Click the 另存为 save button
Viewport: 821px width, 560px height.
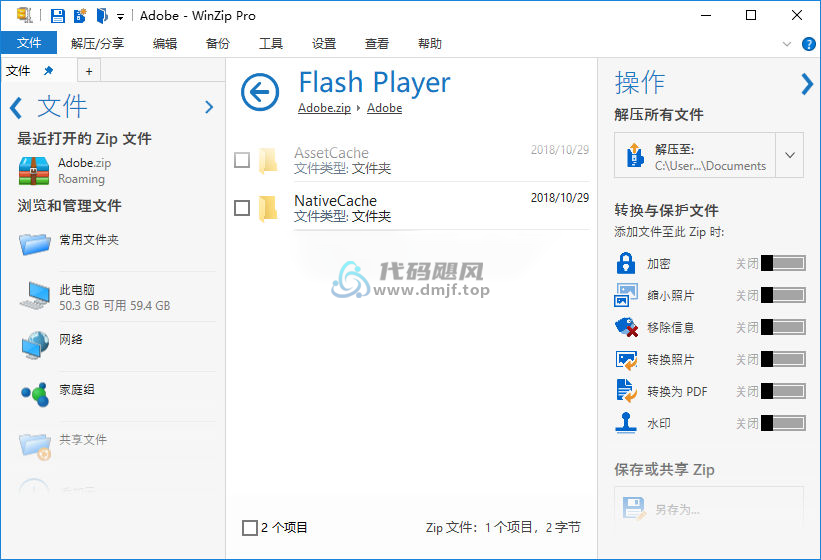[709, 508]
